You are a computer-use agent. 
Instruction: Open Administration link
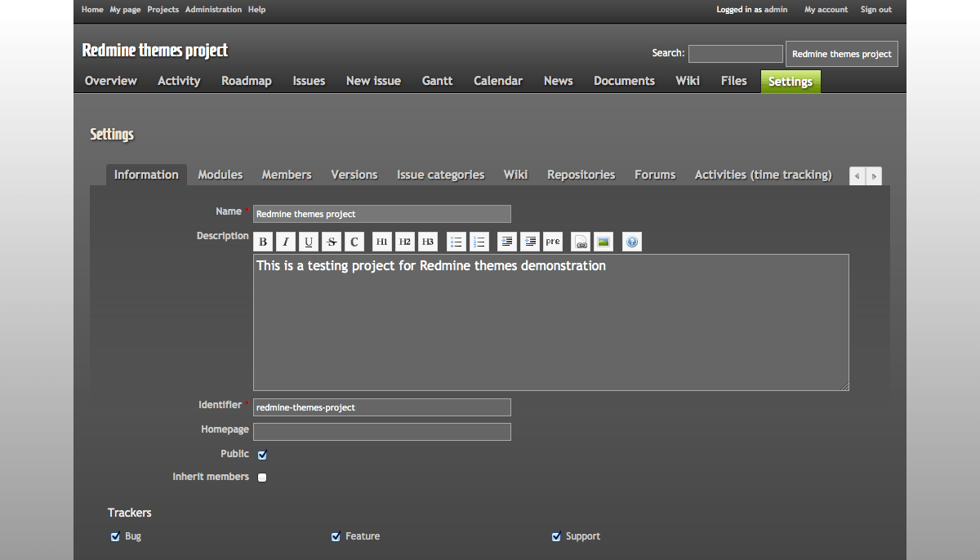coord(213,10)
